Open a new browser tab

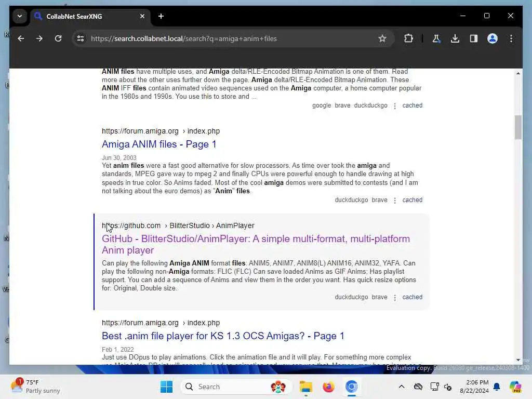click(x=161, y=16)
